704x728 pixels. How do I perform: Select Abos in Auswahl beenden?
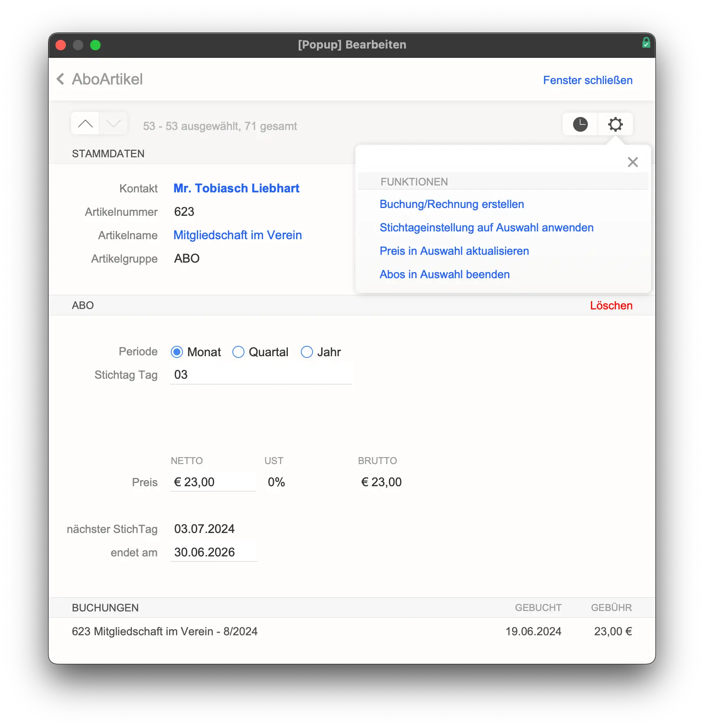444,274
